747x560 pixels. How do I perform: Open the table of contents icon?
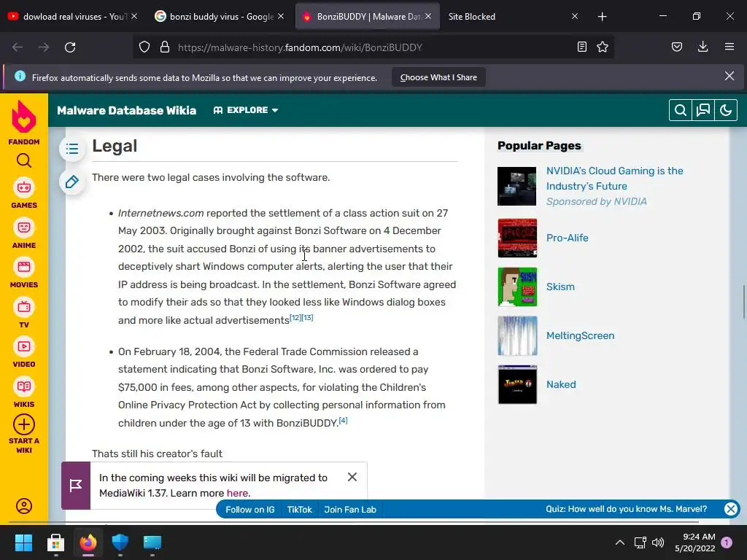point(72,149)
